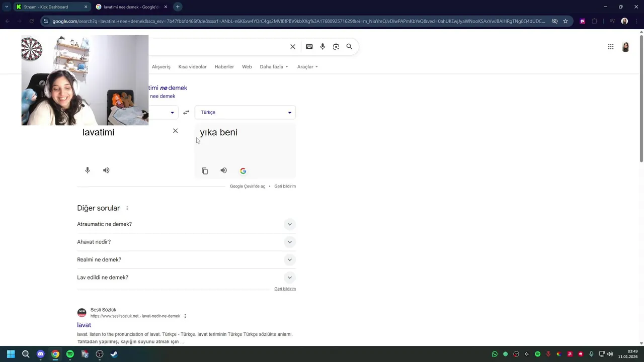644x362 pixels.
Task: Open a new browser tab
Action: [x=178, y=7]
